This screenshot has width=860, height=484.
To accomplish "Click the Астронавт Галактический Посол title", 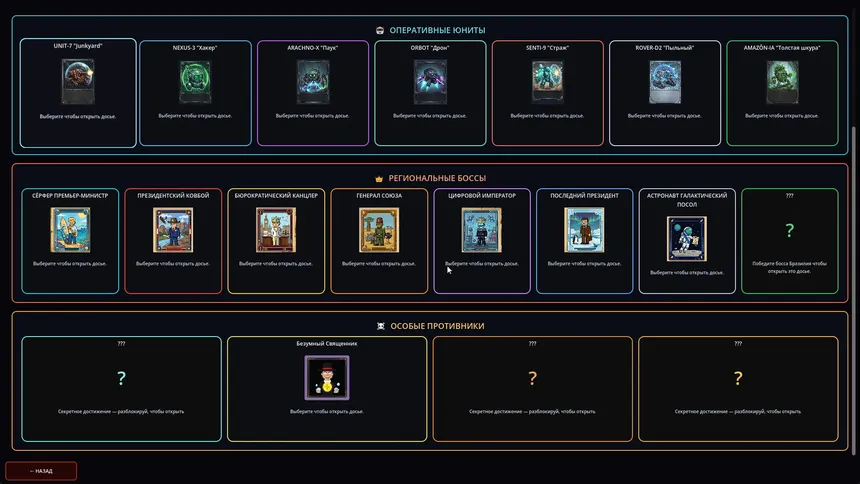I will point(687,200).
